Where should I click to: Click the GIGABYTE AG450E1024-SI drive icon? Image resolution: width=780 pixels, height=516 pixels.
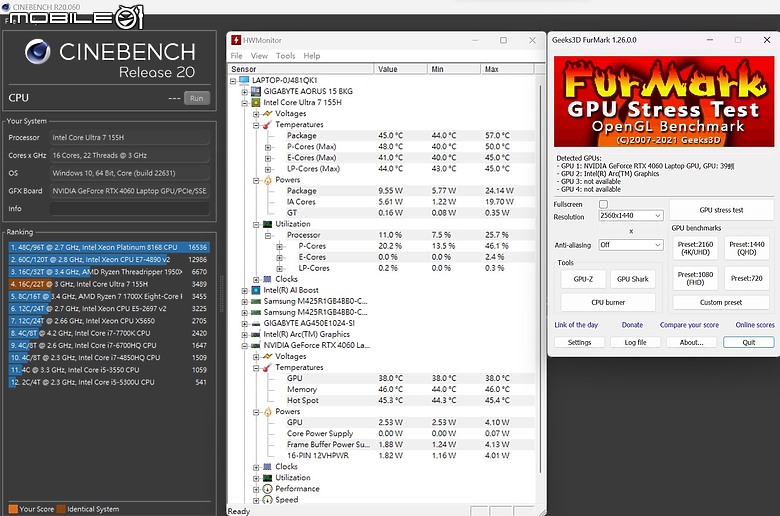(x=256, y=323)
